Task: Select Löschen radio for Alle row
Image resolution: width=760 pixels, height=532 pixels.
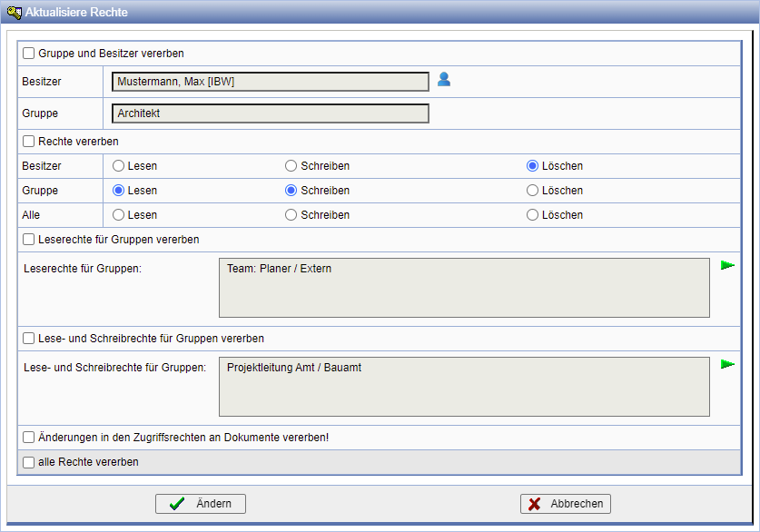Action: tap(533, 215)
